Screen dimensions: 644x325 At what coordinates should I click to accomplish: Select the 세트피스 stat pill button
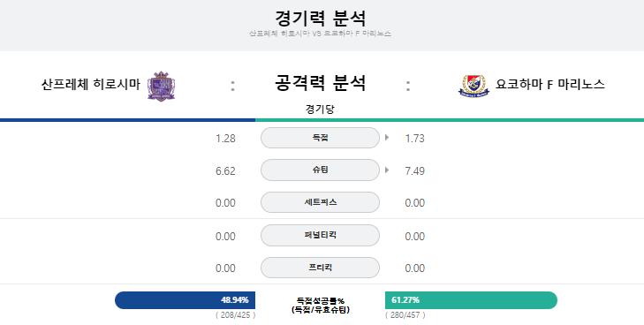pos(320,202)
